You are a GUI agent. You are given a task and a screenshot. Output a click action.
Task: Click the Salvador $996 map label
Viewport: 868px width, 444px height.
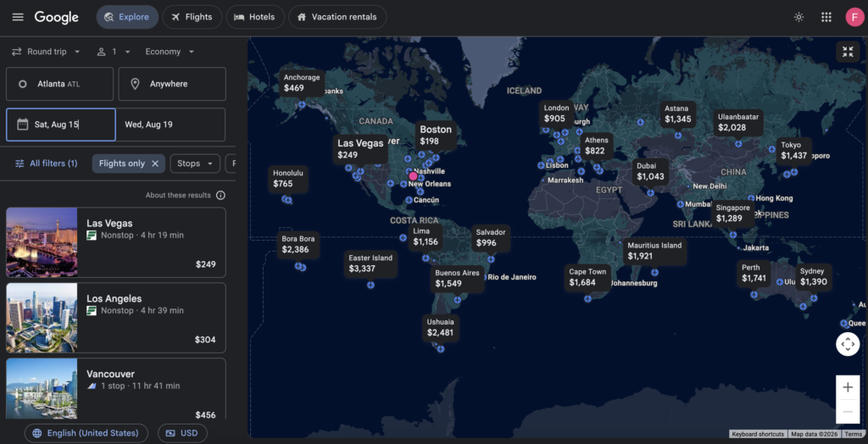(491, 238)
